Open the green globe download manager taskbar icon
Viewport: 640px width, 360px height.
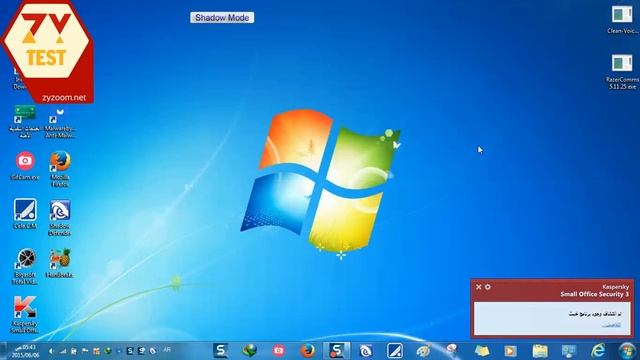click(x=249, y=351)
